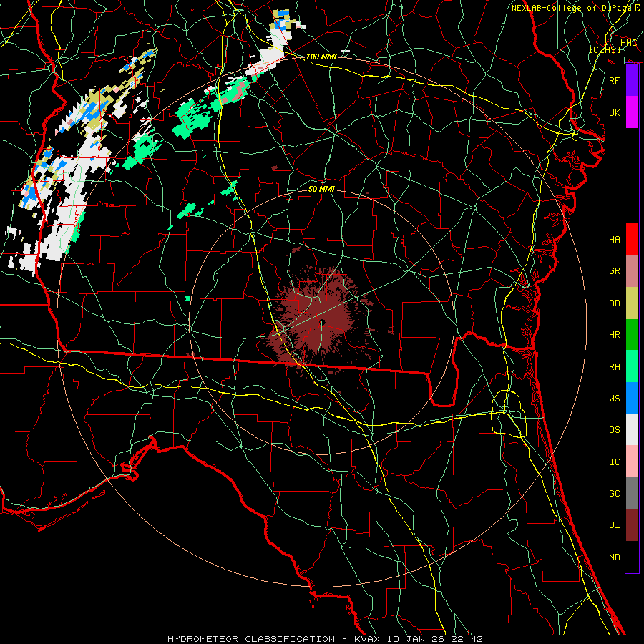Pick the RA light green legend swatch
This screenshot has height=644, width=644.
pos(632,366)
